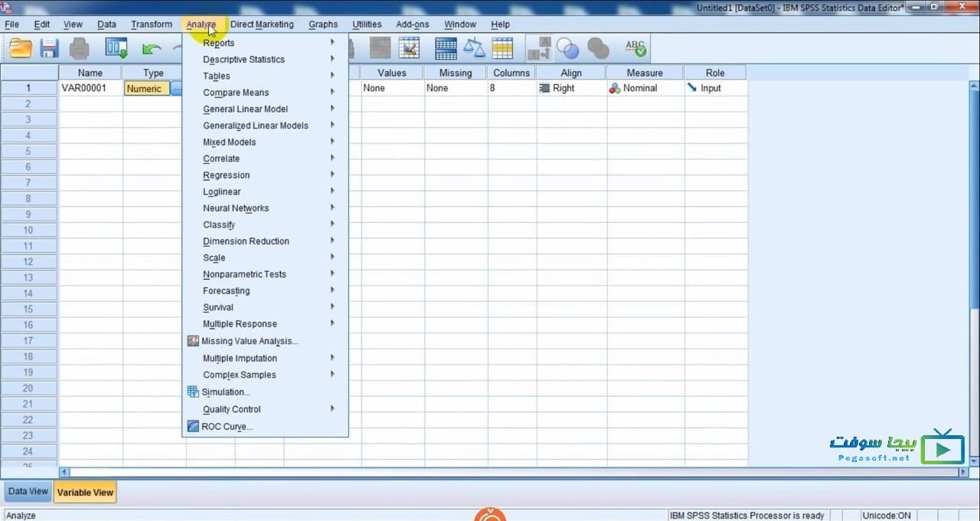Open the Graphs menu
The height and width of the screenshot is (521, 980).
[x=323, y=25]
